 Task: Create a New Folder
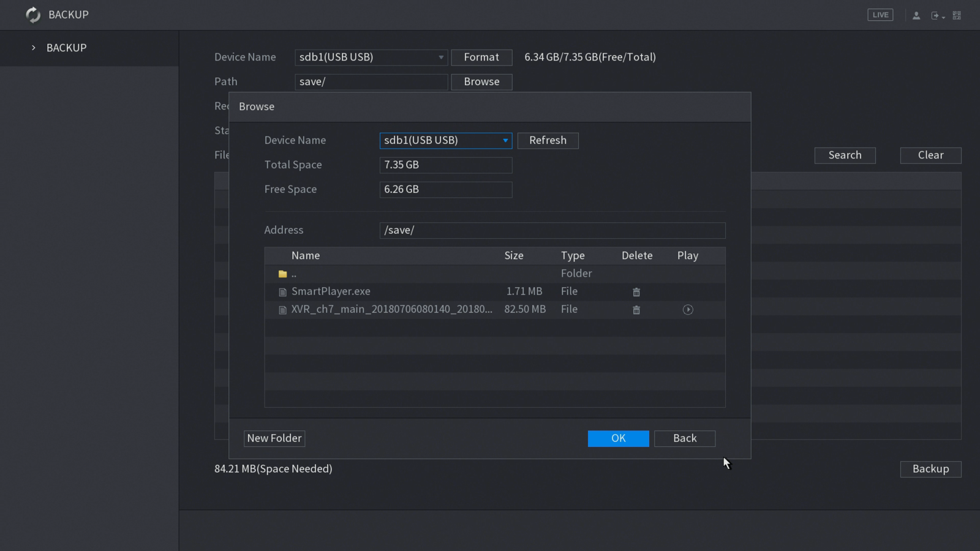click(x=274, y=438)
